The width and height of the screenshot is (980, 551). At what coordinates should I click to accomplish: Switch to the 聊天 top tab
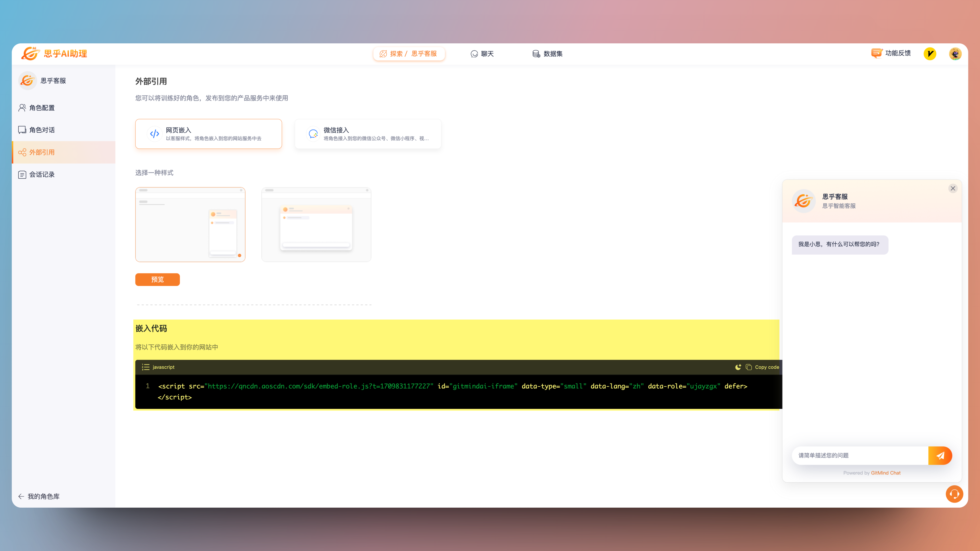(482, 54)
